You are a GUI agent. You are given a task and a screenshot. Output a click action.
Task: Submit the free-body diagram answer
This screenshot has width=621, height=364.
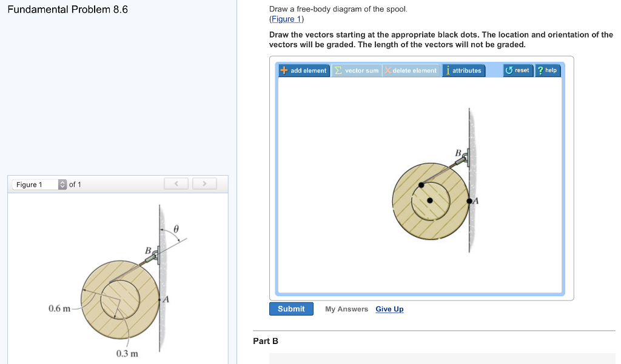[291, 309]
